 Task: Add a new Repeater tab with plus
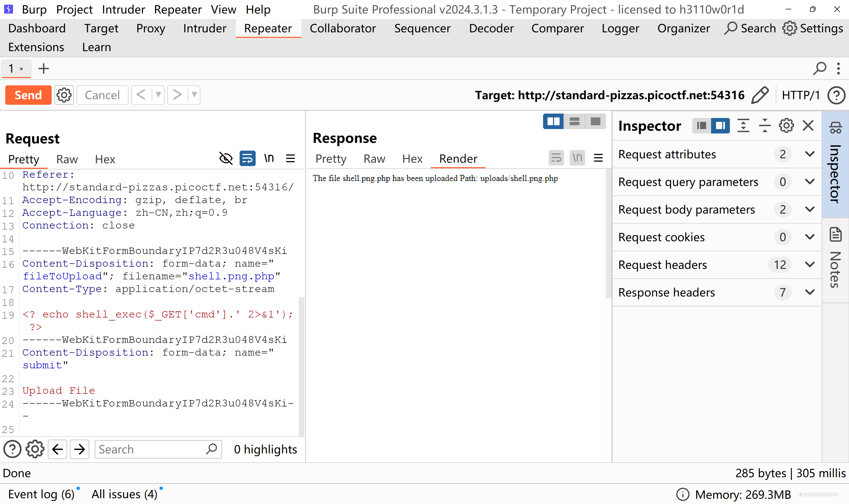tap(43, 69)
